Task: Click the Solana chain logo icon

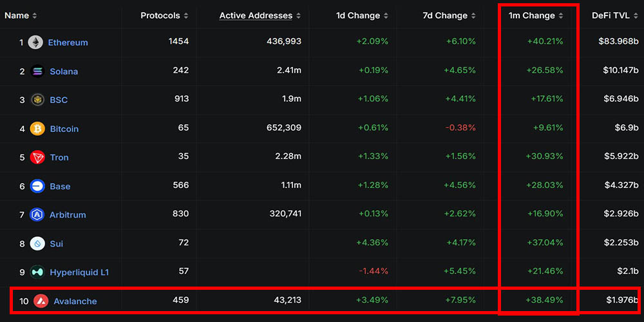Action: (x=37, y=71)
